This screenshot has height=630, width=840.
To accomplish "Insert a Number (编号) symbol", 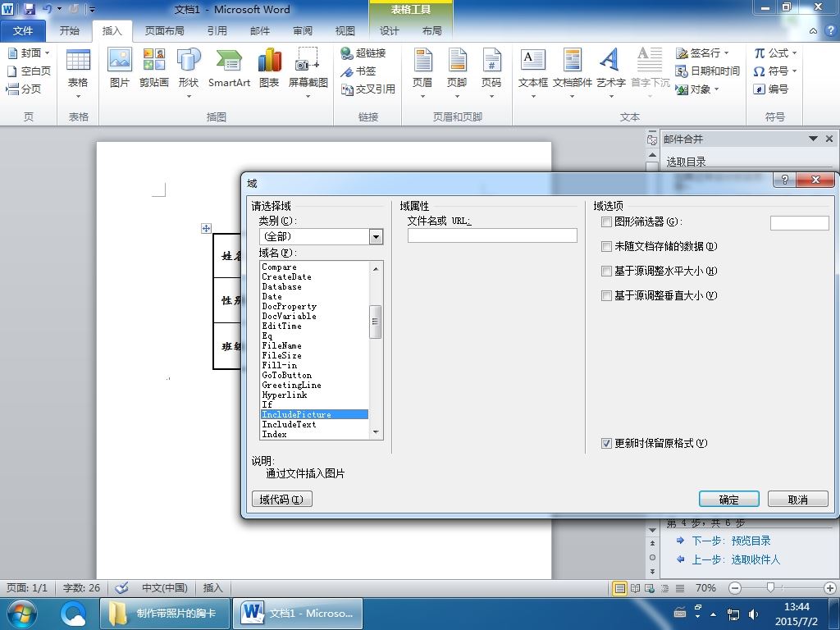I will [x=770, y=89].
